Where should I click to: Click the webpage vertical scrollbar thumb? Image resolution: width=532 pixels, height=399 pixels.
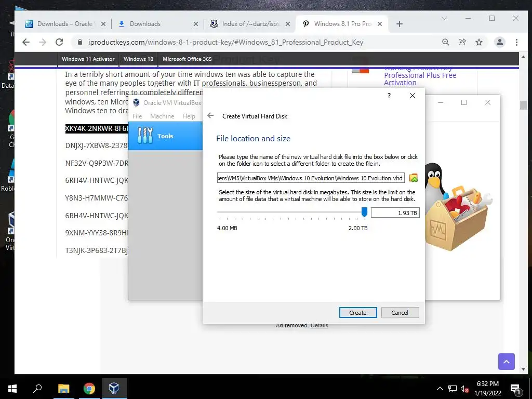pos(523,105)
